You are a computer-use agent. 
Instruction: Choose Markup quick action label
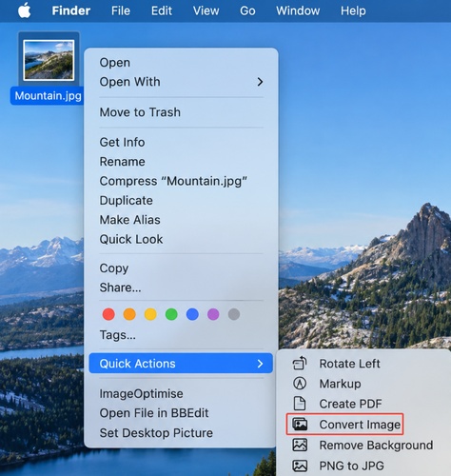coord(340,384)
